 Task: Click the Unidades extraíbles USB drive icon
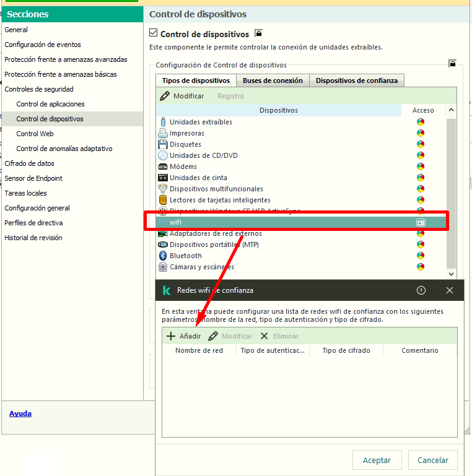(x=163, y=122)
